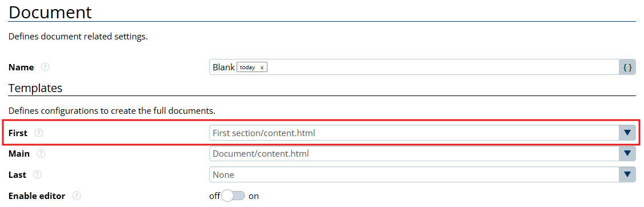
Task: Click the "off" label of Enable editor
Action: [x=215, y=196]
